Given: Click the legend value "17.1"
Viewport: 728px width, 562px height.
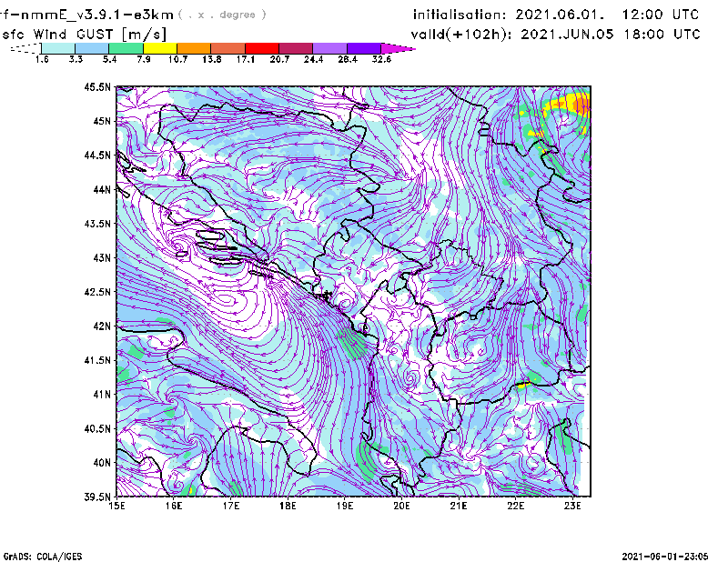Looking at the screenshot, I should pyautogui.click(x=246, y=59).
